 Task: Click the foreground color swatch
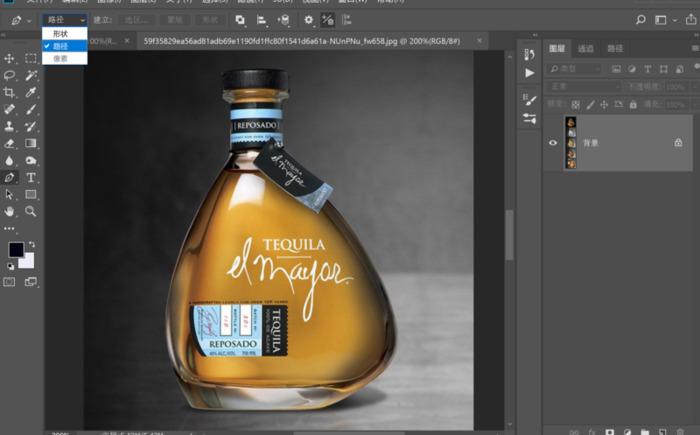(x=17, y=250)
